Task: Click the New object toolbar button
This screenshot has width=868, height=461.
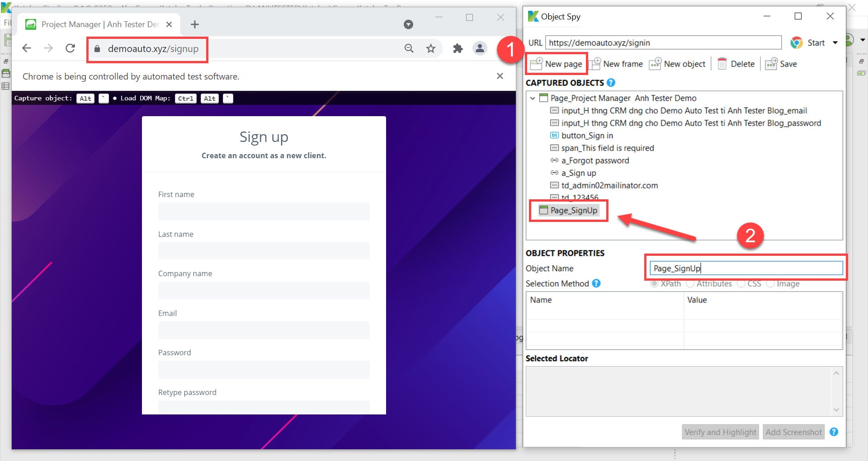Action: click(x=677, y=64)
